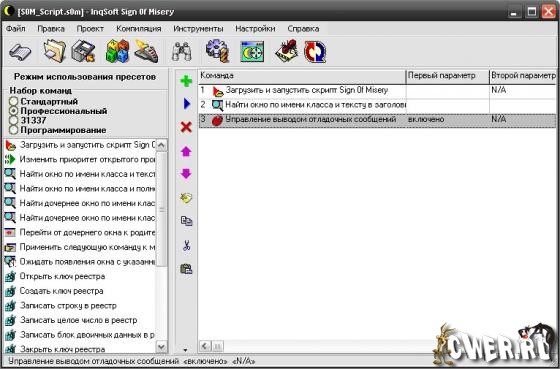
Task: Move command up with magenta arrow
Action: [x=186, y=151]
